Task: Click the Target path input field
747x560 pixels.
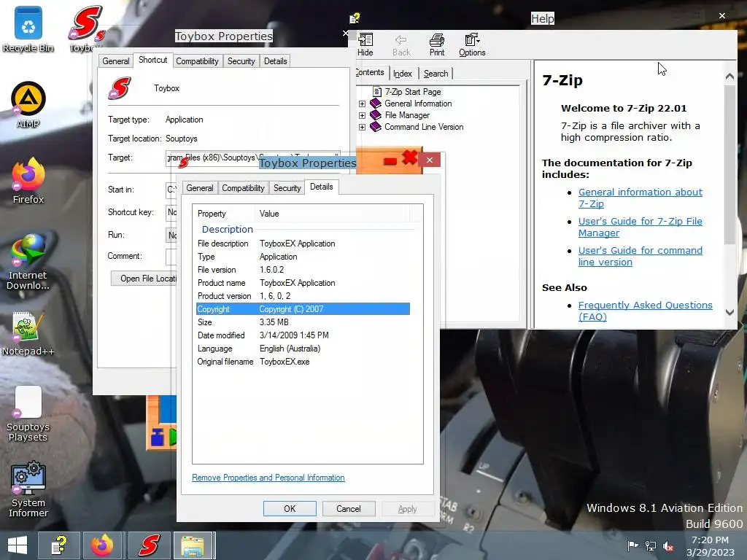Action: click(x=252, y=158)
